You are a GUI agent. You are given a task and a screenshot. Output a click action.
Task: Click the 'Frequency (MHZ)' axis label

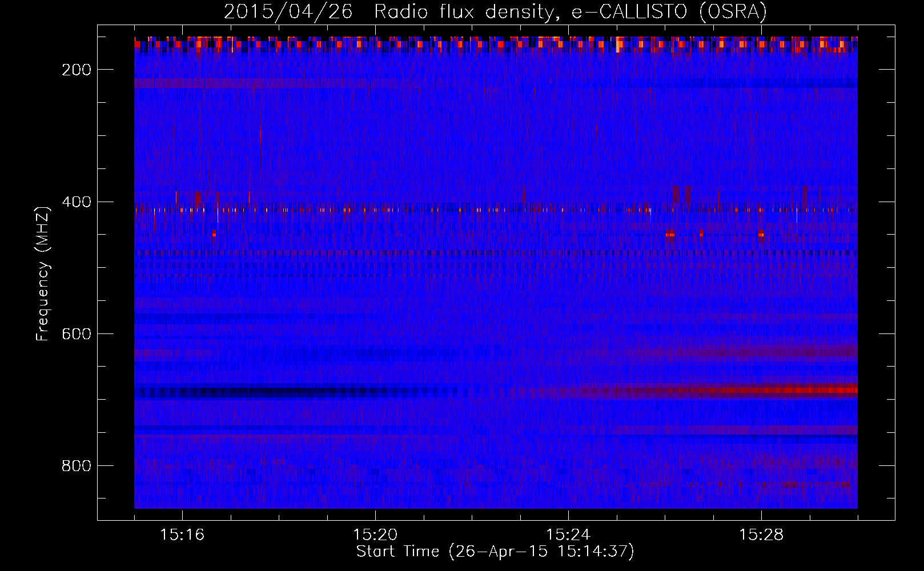pyautogui.click(x=43, y=274)
